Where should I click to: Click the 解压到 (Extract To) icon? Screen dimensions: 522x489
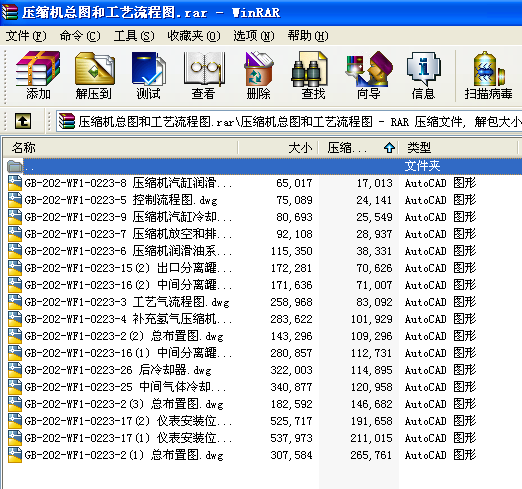click(x=94, y=75)
